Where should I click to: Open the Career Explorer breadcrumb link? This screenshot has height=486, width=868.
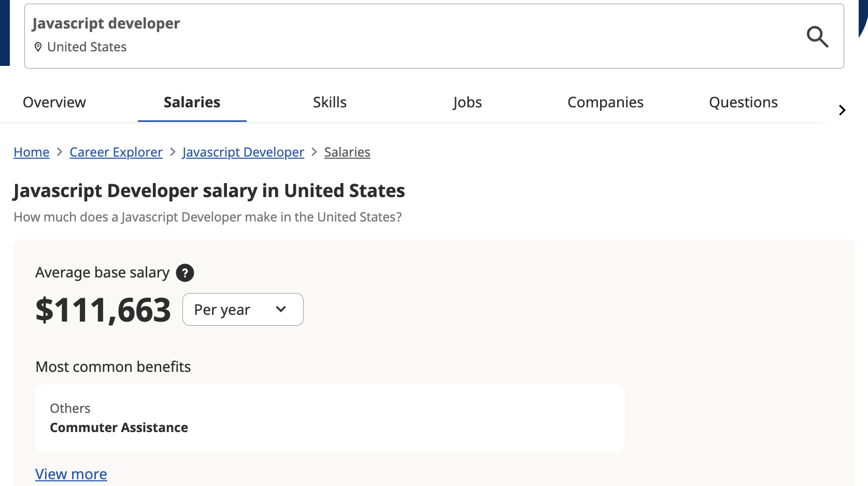(116, 152)
